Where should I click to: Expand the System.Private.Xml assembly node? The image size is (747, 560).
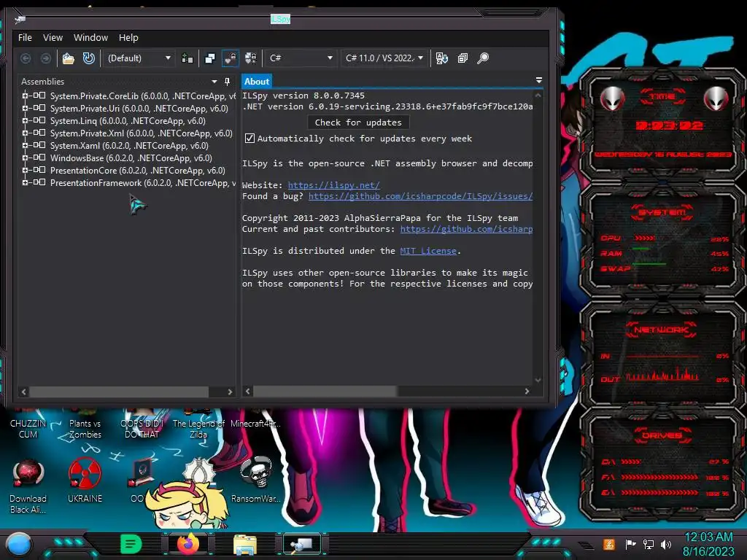point(25,133)
